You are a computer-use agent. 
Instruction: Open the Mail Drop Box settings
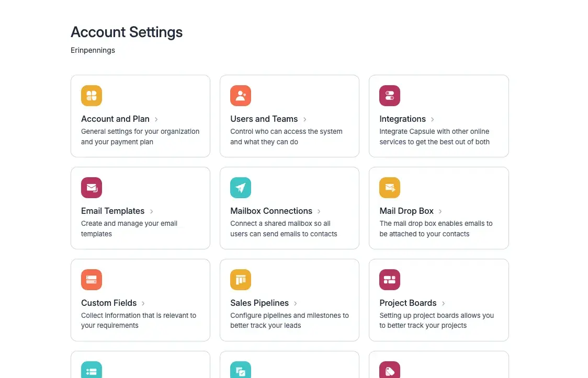pos(406,211)
